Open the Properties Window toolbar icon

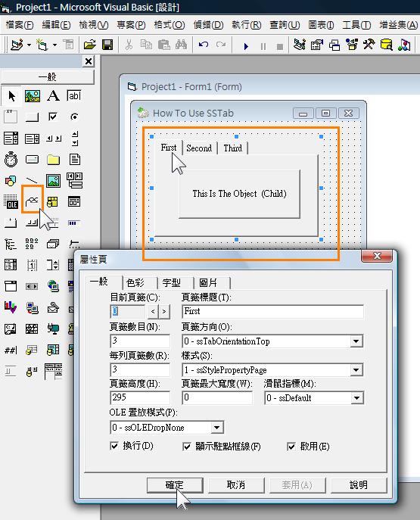316,45
